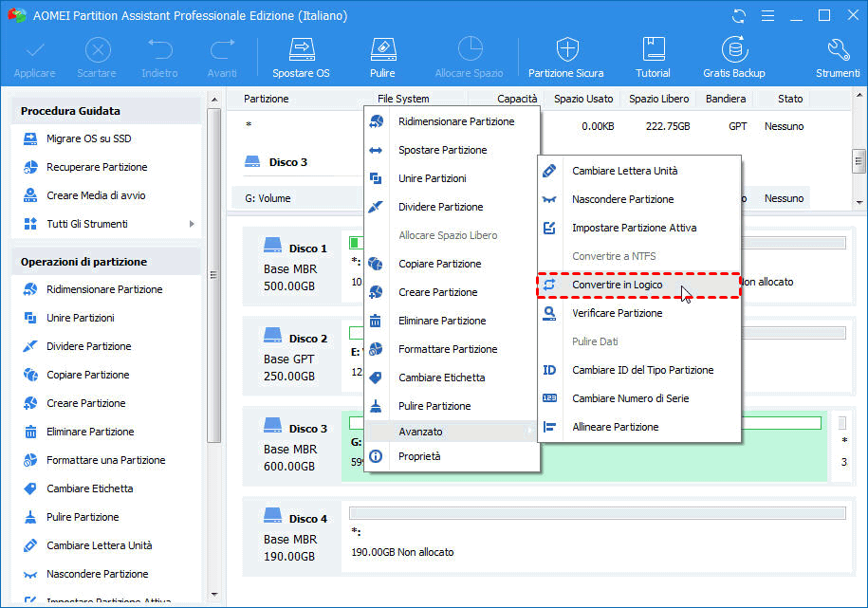868x608 pixels.
Task: Click the refresh icon in title bar
Action: click(738, 15)
